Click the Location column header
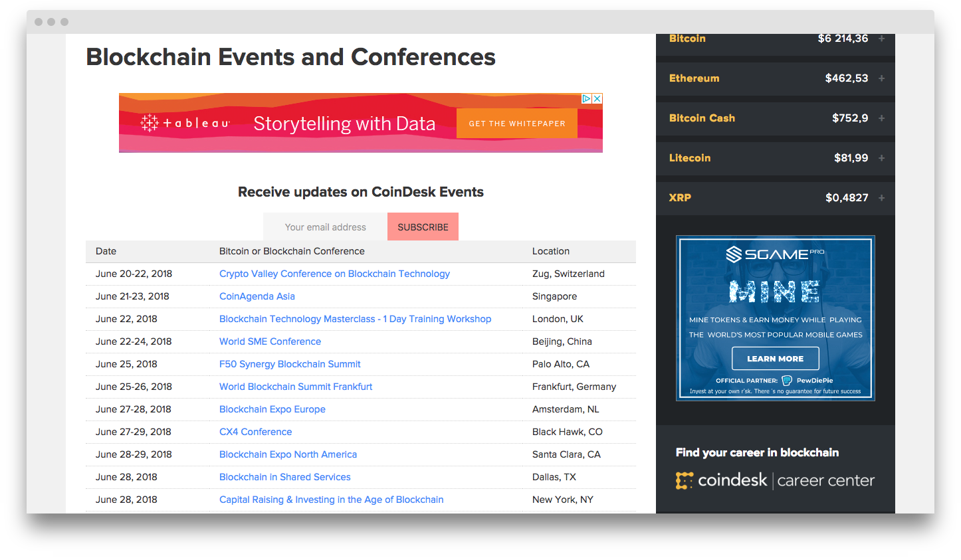The height and width of the screenshot is (560, 961). click(x=551, y=251)
